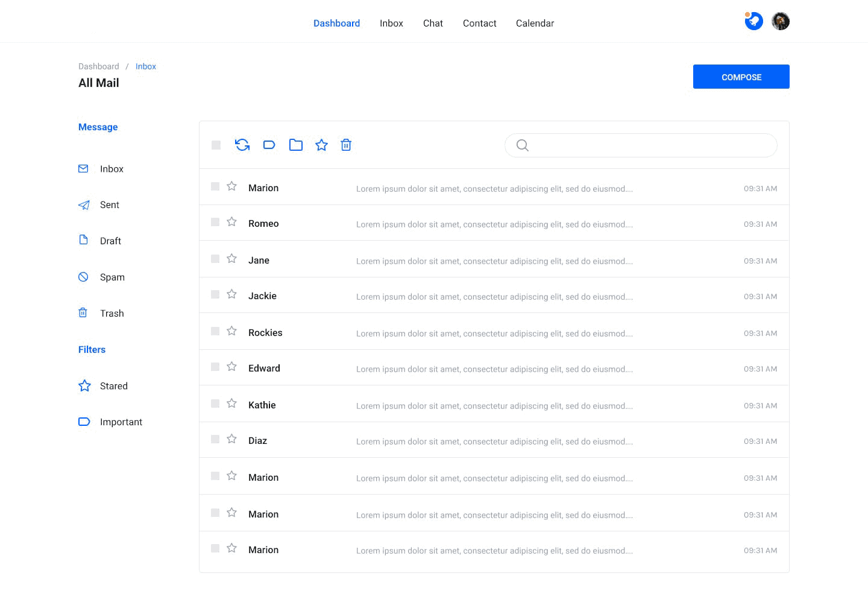Open the Calendar section
The image size is (868, 608).
coord(535,23)
